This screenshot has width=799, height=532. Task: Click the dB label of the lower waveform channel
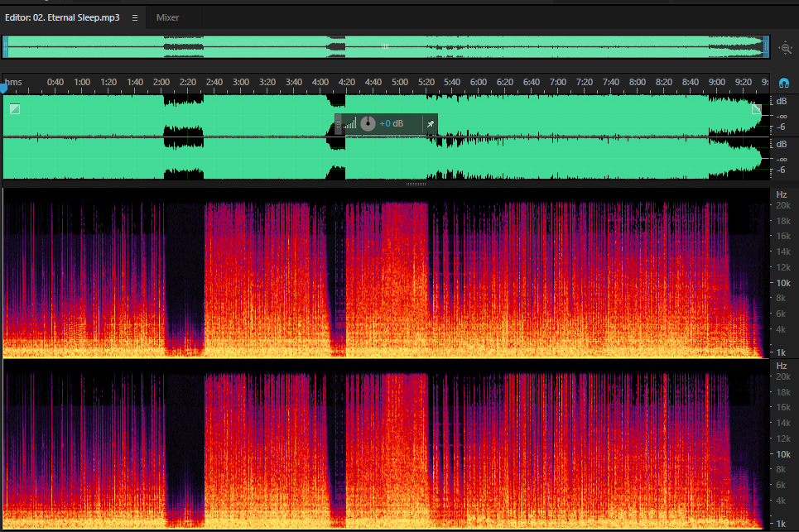(781, 144)
